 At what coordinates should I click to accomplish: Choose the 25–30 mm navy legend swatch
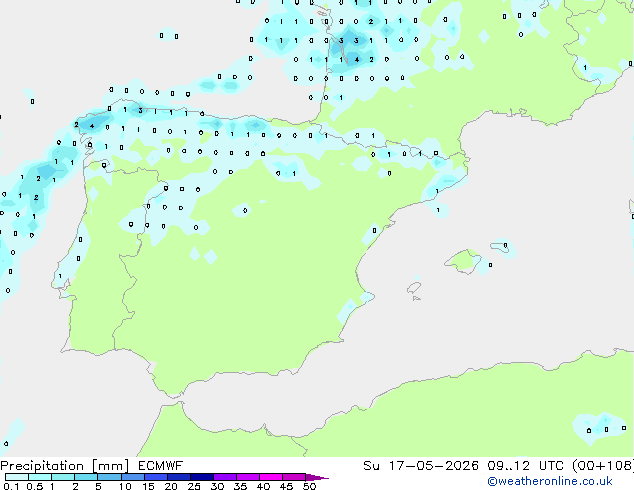coord(201,477)
